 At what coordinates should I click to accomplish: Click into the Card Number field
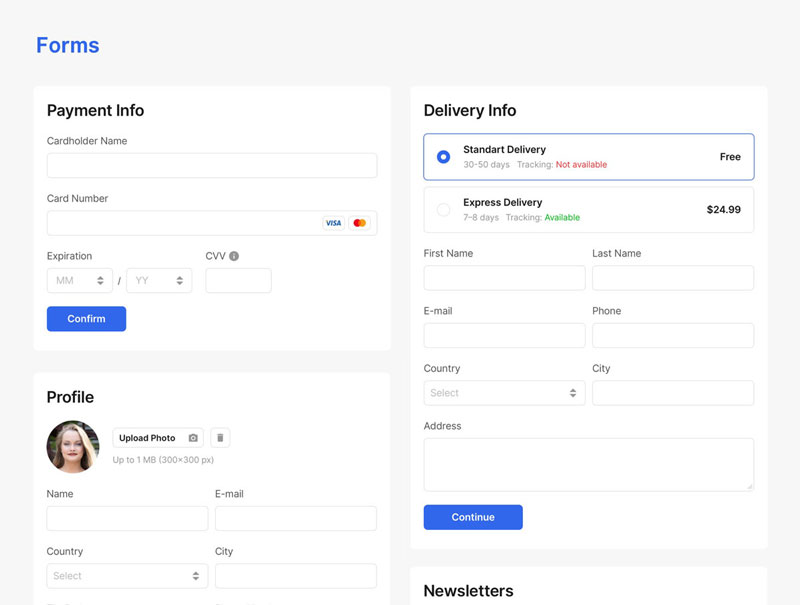coord(180,223)
